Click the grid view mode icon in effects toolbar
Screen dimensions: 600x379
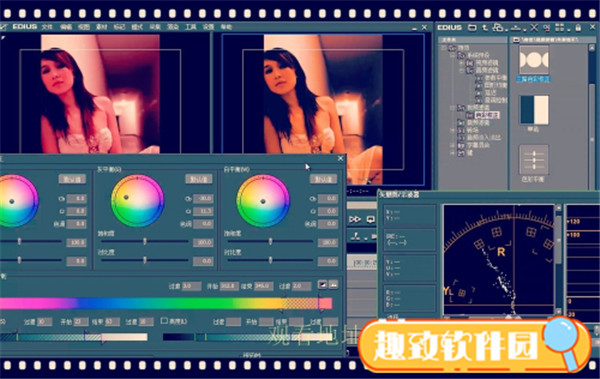559,28
